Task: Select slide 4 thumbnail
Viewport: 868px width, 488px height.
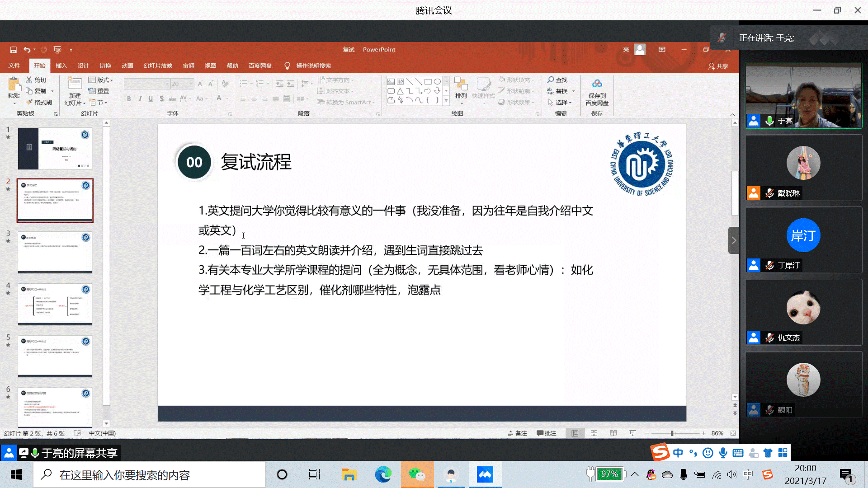Action: (55, 305)
